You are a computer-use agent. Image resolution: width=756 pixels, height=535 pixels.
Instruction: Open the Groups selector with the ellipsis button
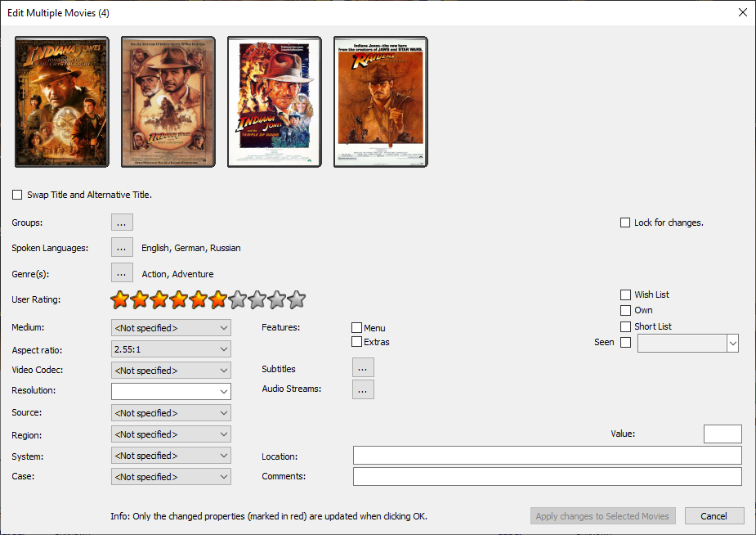(122, 222)
